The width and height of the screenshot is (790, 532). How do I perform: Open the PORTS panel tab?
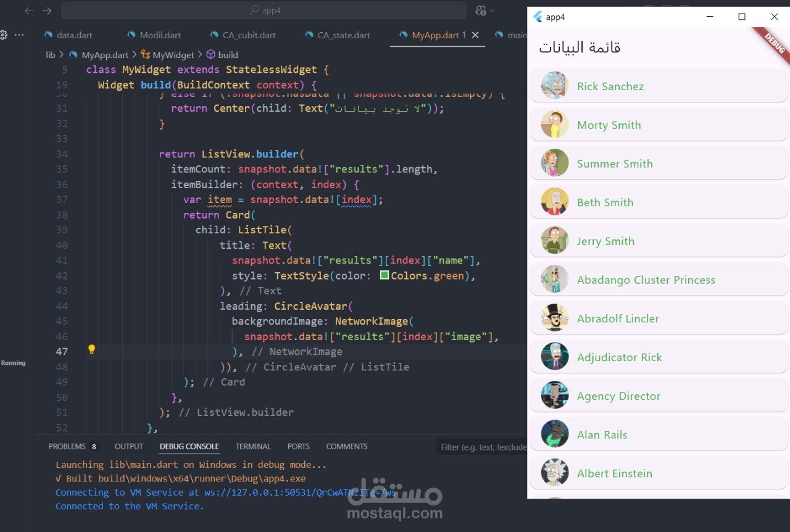(x=299, y=446)
